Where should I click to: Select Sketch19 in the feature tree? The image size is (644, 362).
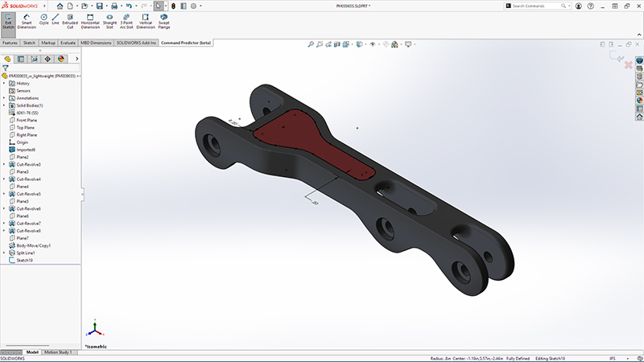[24, 260]
